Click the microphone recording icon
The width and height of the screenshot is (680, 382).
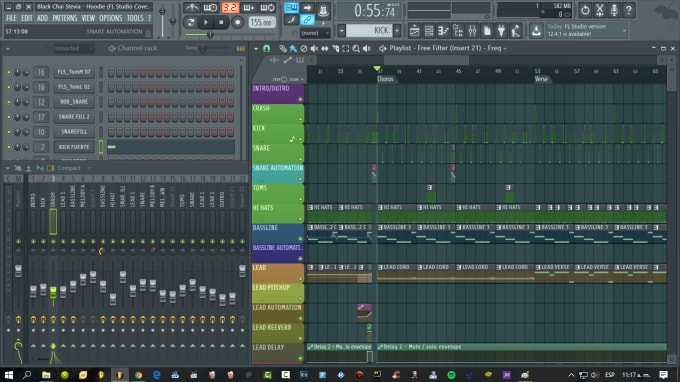pos(614,10)
